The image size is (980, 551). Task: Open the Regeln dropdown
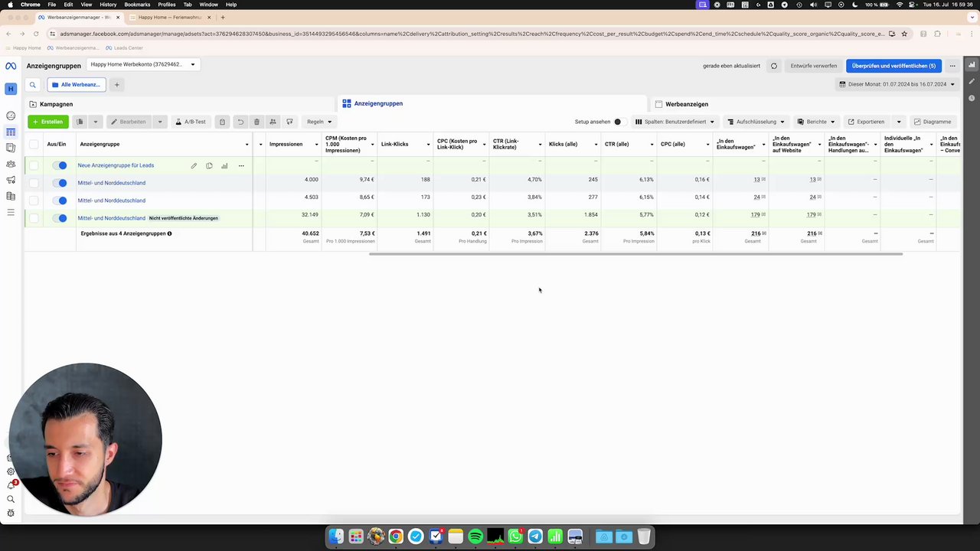pyautogui.click(x=319, y=122)
